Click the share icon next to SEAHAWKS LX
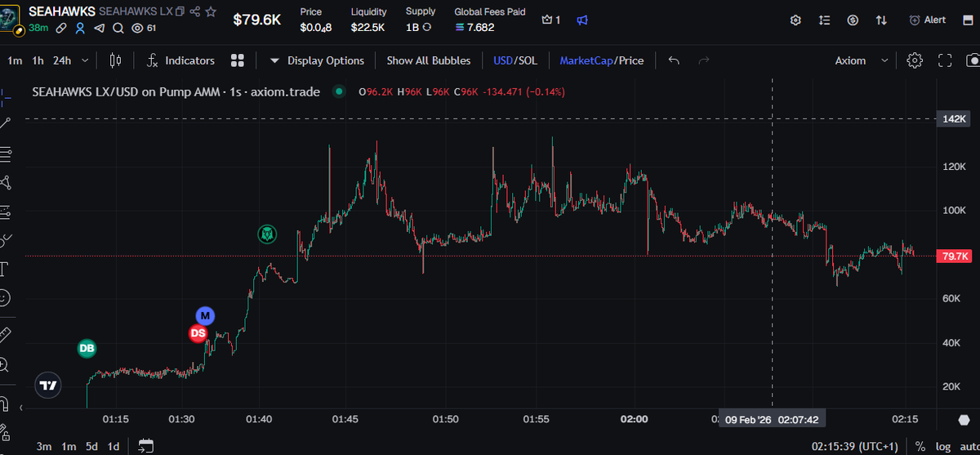Image resolution: width=980 pixels, height=455 pixels. [x=194, y=12]
